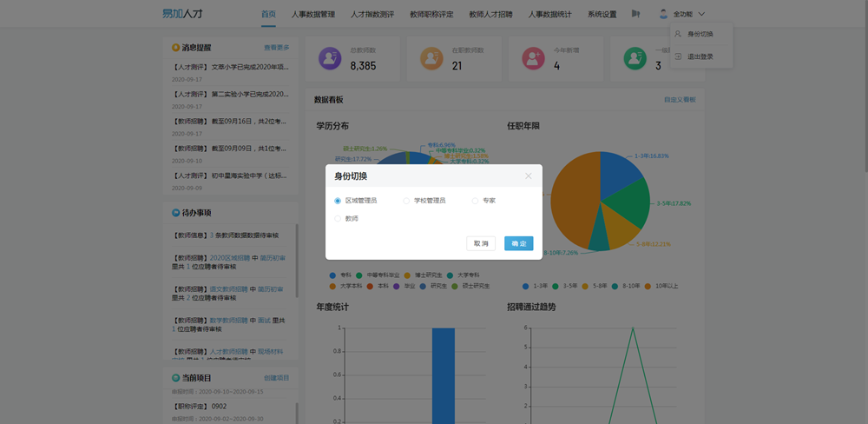Click the pink 今年新增 icon

click(533, 58)
